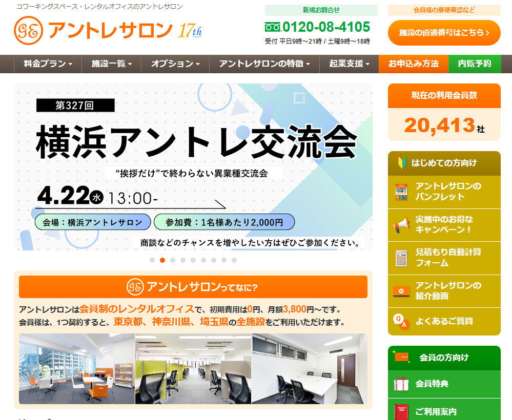This screenshot has width=512, height=420.
Task: Expand the 施設一覧 dropdown menu
Action: pos(112,64)
